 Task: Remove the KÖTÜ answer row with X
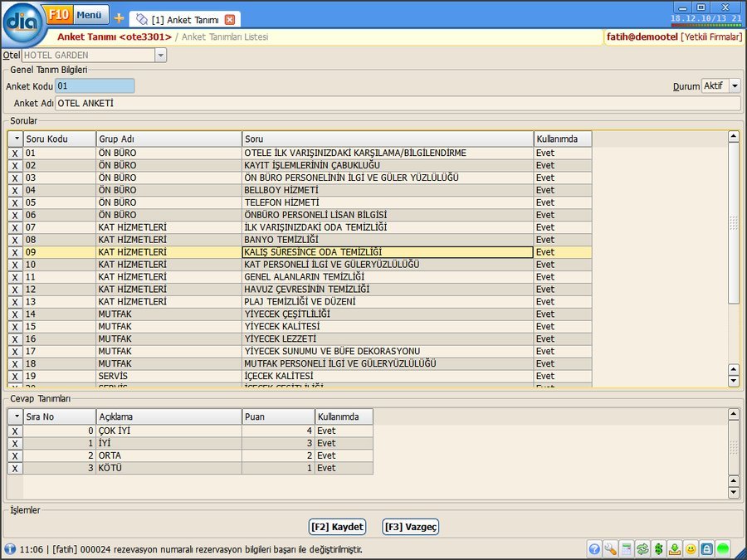(15, 468)
